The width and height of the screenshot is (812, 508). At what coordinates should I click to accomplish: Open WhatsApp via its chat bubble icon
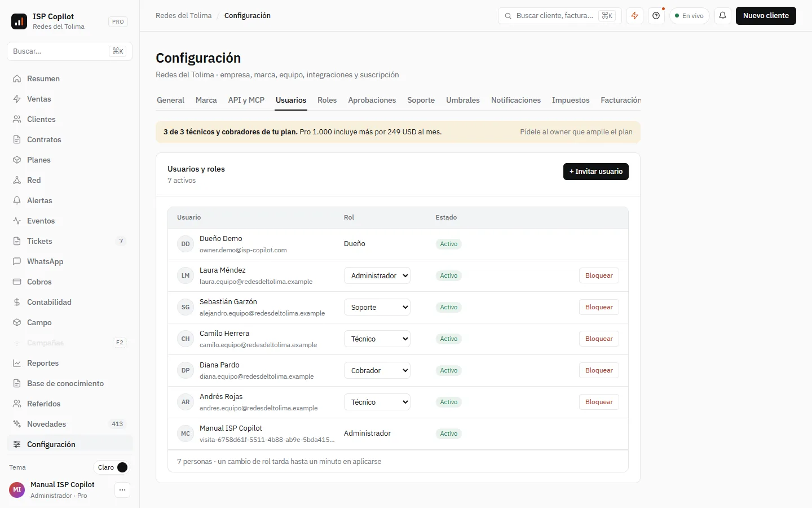coord(17,261)
